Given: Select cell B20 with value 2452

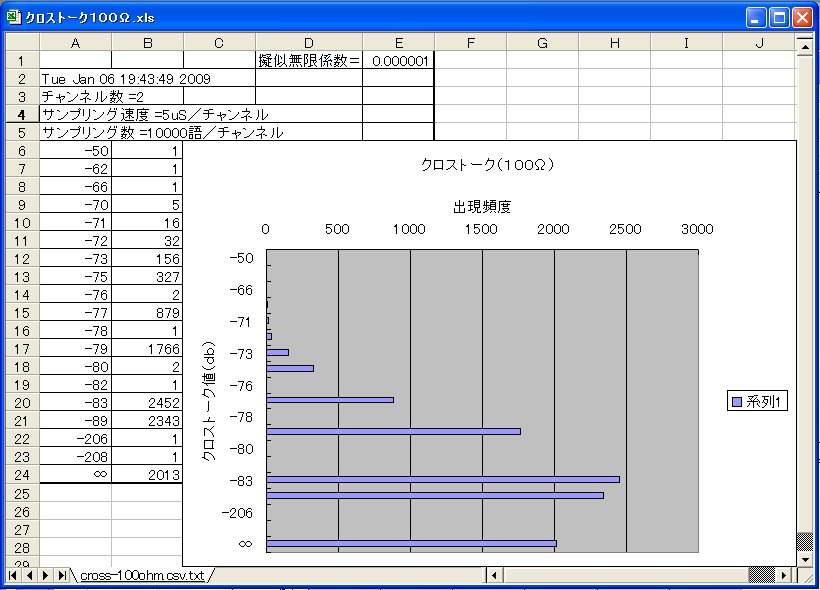Looking at the screenshot, I should coord(147,402).
